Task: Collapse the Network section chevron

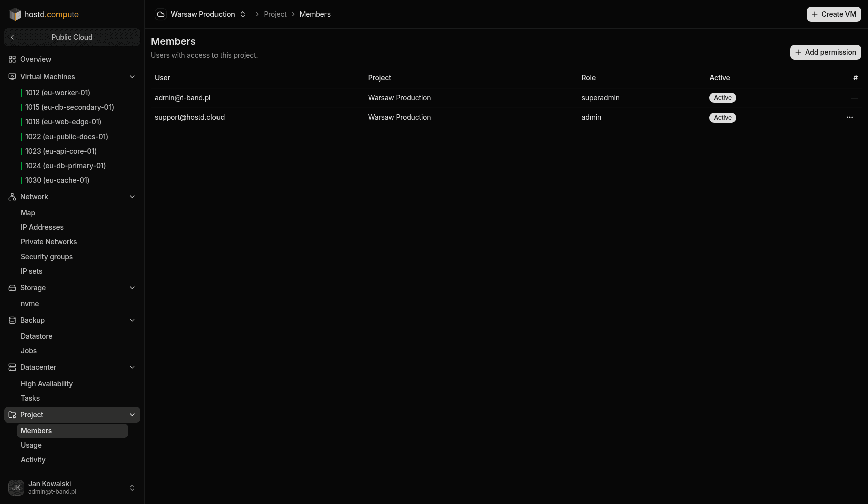Action: click(x=132, y=197)
